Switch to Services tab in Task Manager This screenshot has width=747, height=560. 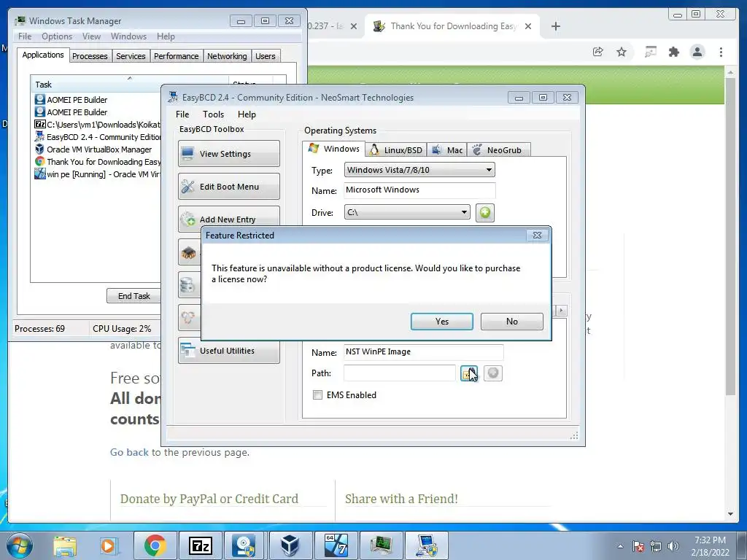coord(131,56)
